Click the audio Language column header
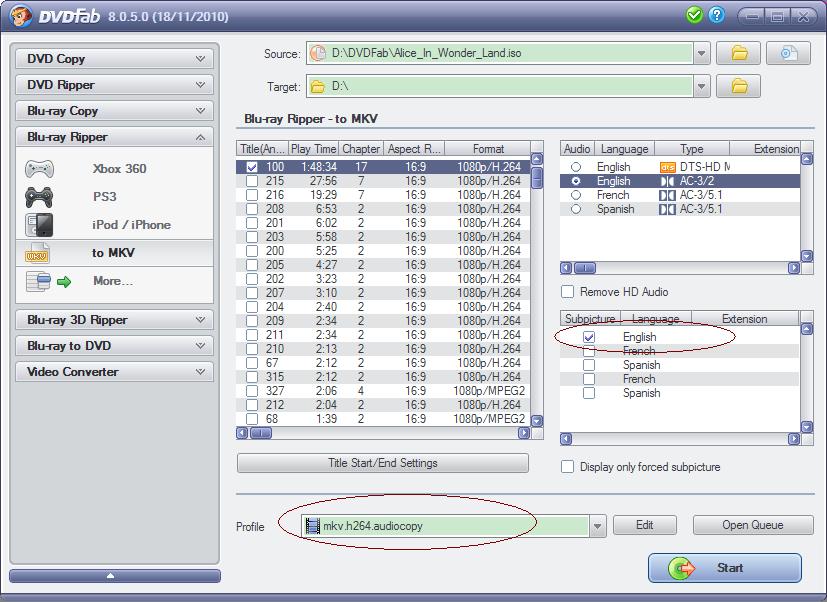The image size is (827, 602). 625,149
